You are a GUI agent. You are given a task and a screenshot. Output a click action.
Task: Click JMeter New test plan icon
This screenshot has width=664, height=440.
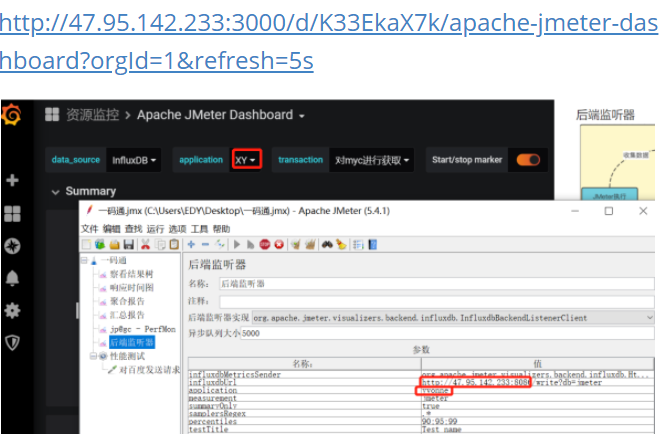[86, 244]
